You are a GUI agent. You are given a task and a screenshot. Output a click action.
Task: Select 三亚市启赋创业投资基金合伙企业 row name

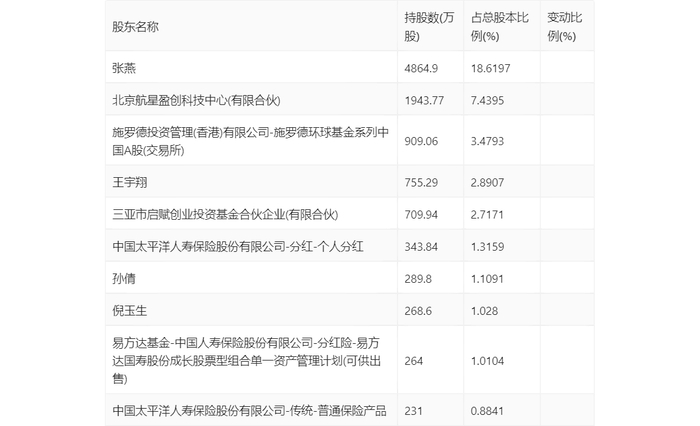tap(225, 214)
